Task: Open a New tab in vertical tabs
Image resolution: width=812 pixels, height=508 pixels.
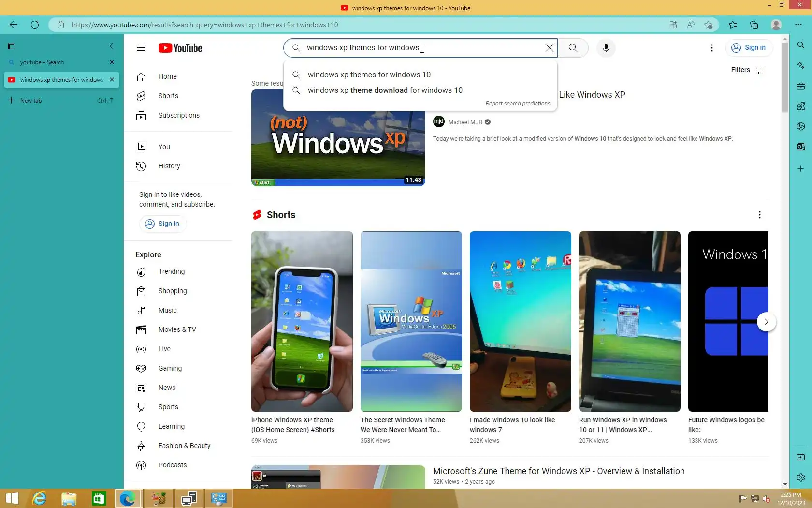Action: point(61,101)
